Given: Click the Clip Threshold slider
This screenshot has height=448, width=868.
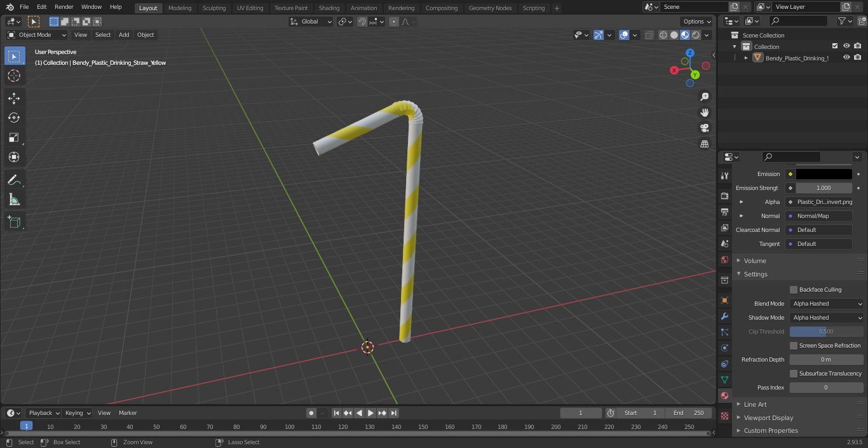Looking at the screenshot, I should coord(827,332).
